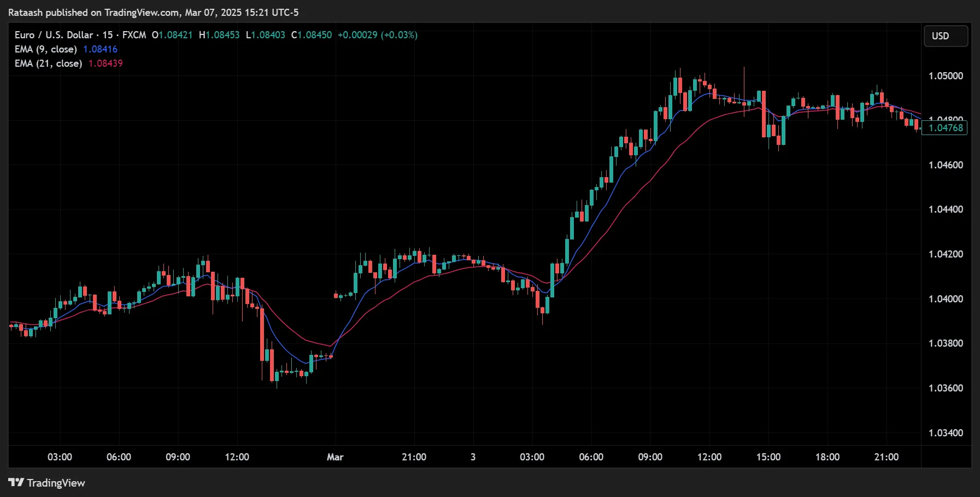Click the open price value O1.08421
This screenshot has width=980, height=497.
tap(172, 35)
